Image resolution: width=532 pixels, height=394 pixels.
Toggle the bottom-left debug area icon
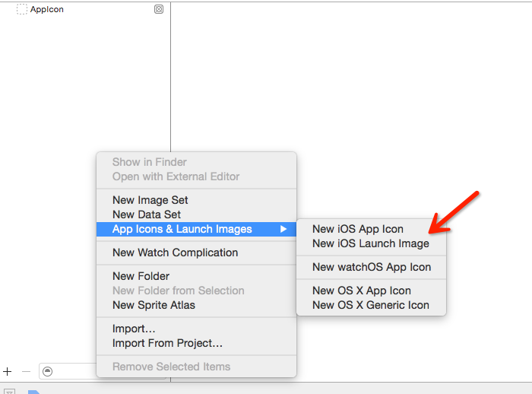pos(9,392)
